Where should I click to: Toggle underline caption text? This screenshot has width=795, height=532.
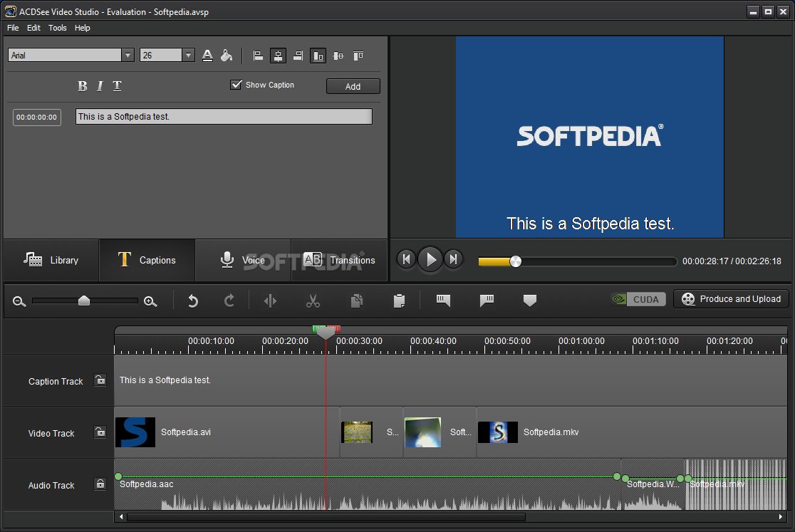click(x=117, y=86)
